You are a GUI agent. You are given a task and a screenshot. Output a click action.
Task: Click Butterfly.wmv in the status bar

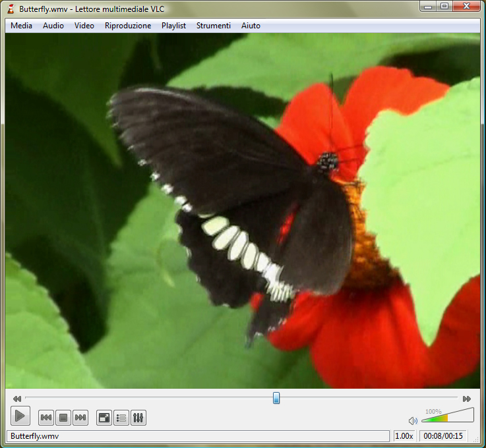(x=35, y=436)
